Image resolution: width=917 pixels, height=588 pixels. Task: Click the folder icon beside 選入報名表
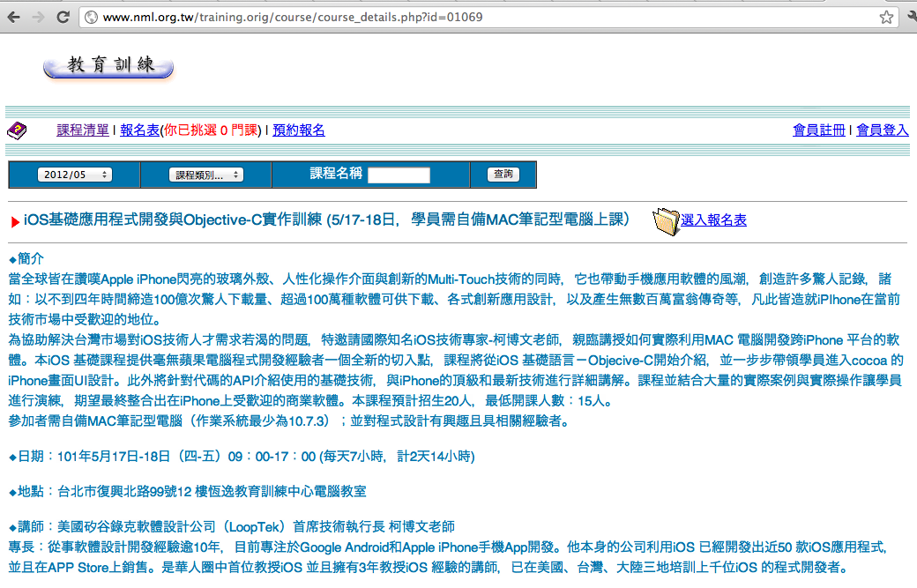coord(666,221)
